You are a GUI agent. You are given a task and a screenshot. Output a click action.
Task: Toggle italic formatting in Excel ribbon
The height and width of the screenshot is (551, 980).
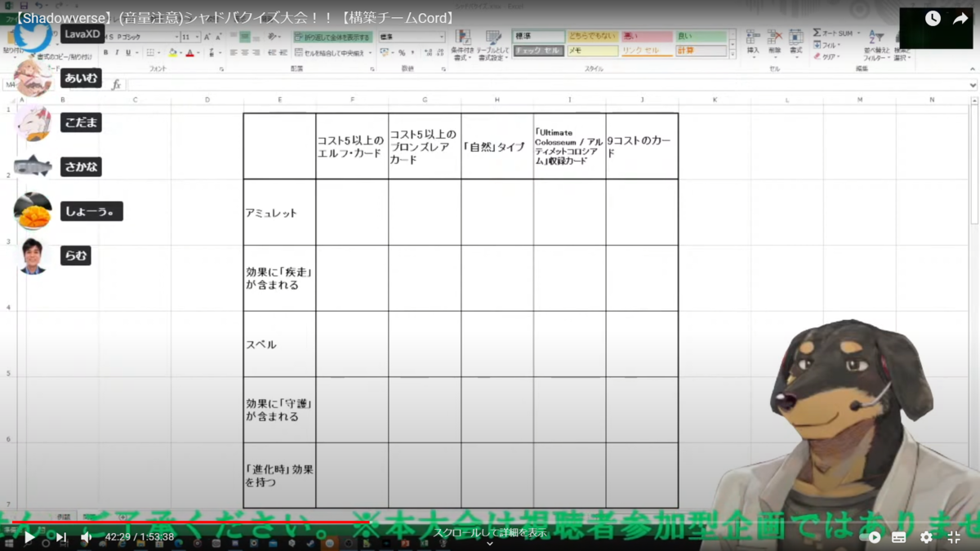click(117, 53)
